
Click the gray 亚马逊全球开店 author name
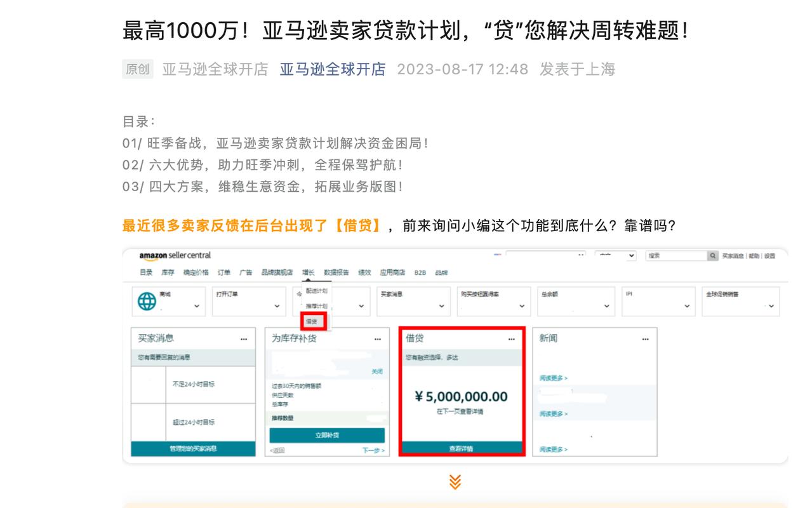pos(215,69)
